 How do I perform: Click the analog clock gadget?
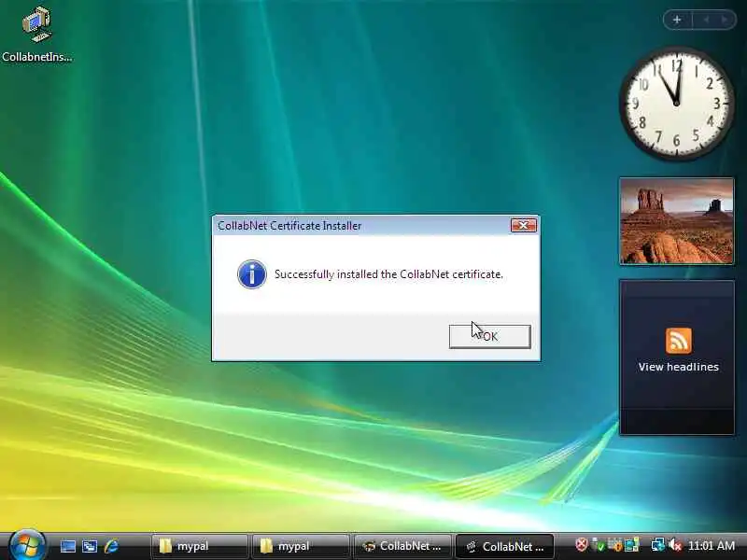[676, 103]
